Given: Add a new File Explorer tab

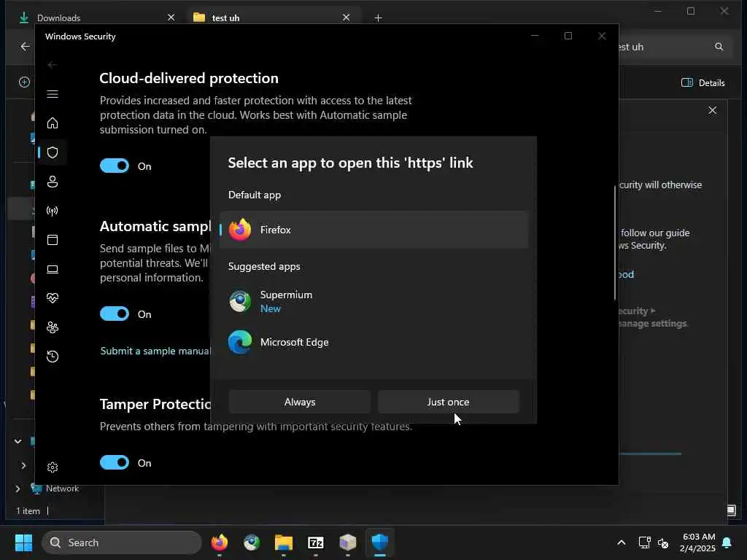Looking at the screenshot, I should point(379,18).
